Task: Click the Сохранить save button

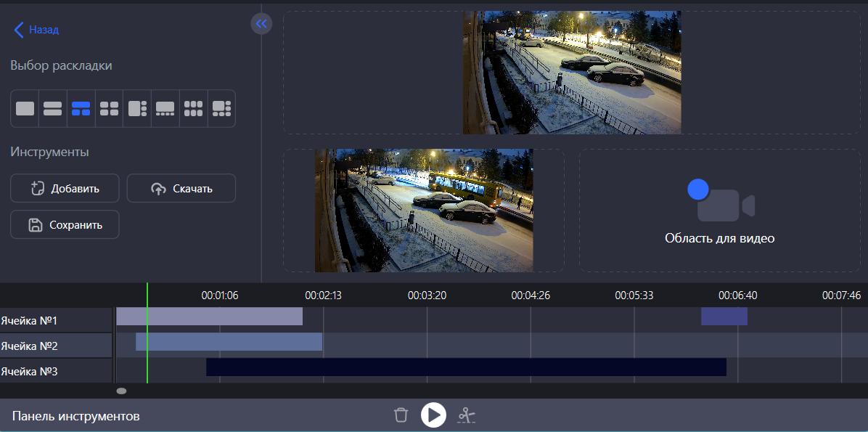Action: [65, 225]
